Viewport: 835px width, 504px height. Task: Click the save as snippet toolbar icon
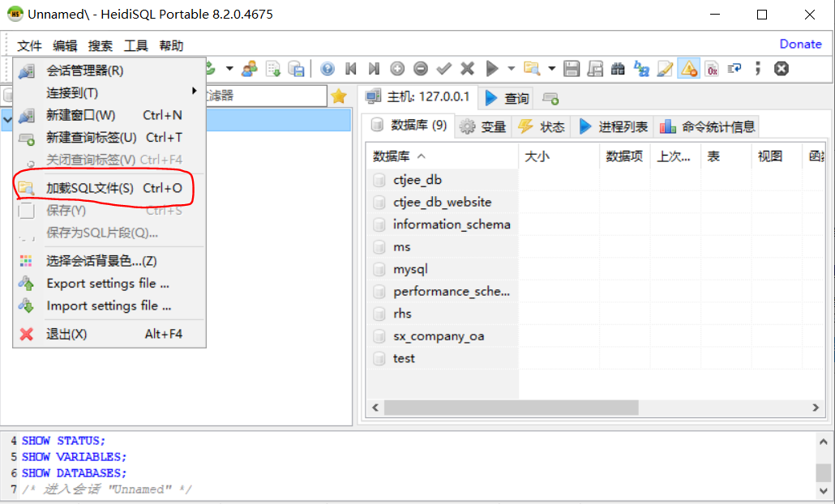(595, 69)
